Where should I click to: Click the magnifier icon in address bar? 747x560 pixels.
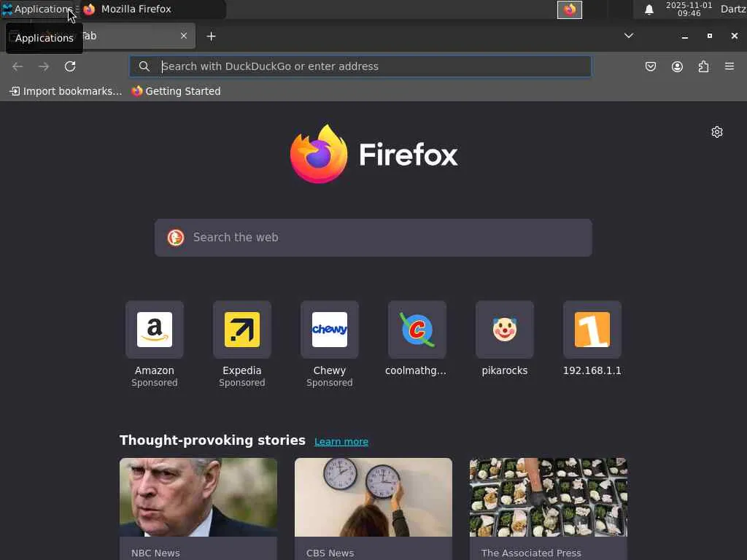pyautogui.click(x=144, y=66)
